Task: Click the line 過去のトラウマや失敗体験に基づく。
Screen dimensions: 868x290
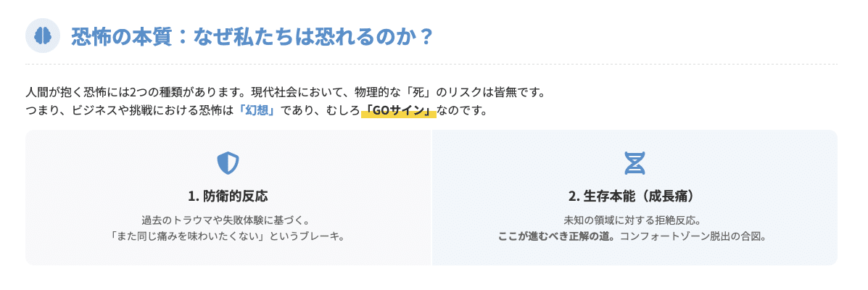Action: point(228,219)
